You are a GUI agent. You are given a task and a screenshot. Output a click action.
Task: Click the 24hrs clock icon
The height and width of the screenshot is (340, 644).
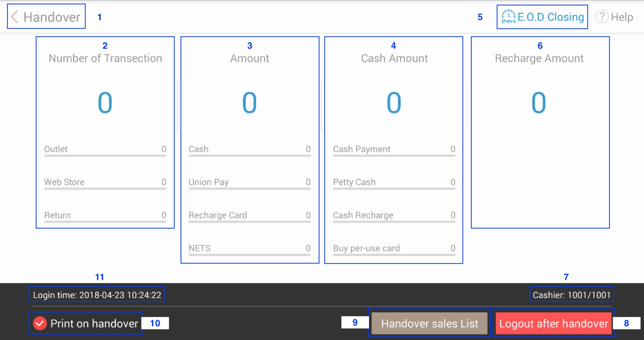click(508, 17)
